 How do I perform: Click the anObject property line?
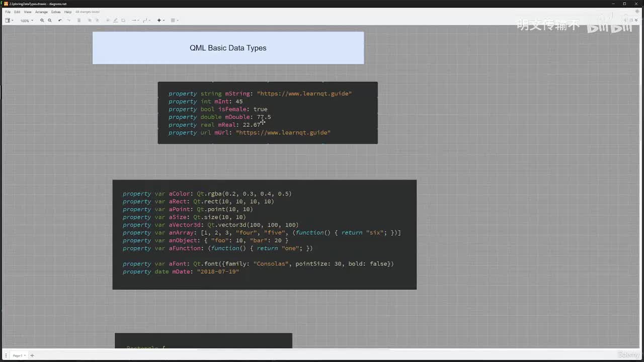point(205,240)
